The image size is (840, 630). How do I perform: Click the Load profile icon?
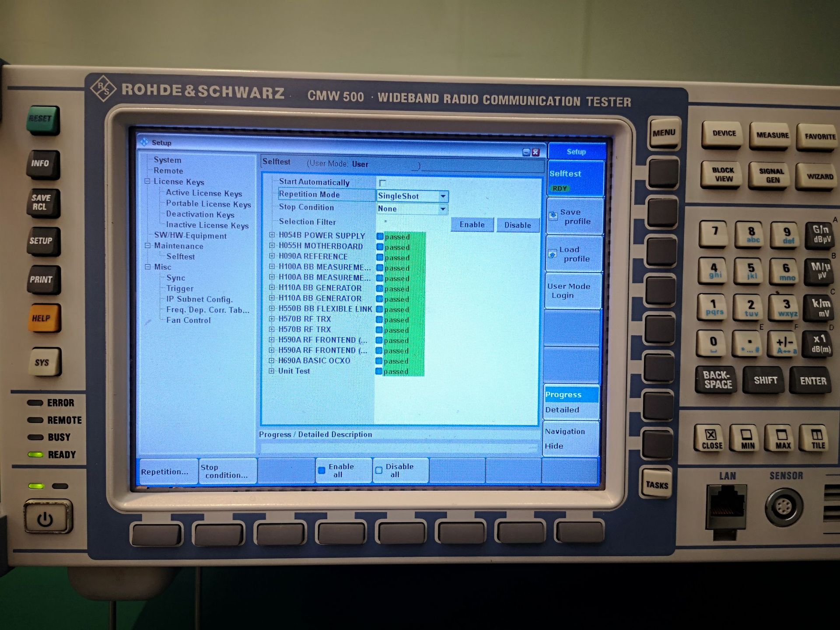[553, 253]
